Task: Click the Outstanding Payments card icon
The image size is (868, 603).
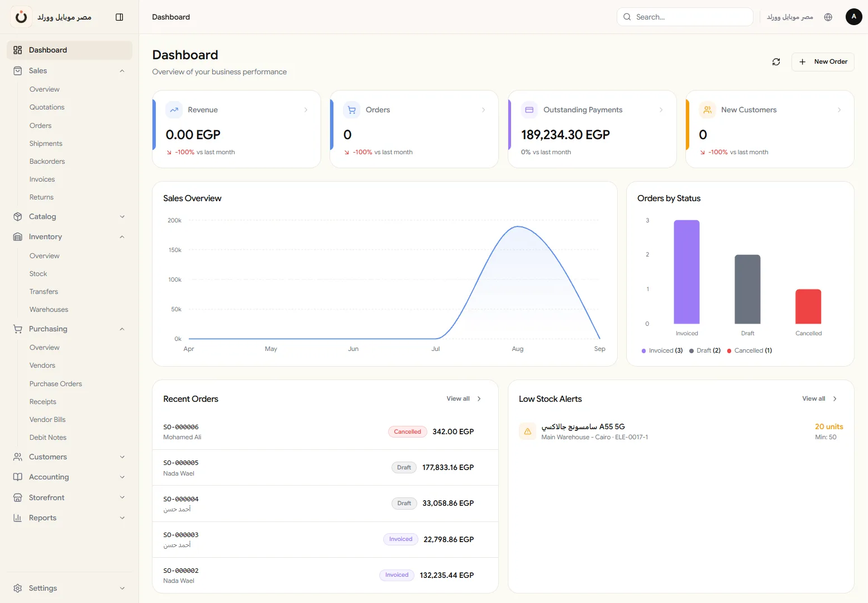Action: [530, 110]
